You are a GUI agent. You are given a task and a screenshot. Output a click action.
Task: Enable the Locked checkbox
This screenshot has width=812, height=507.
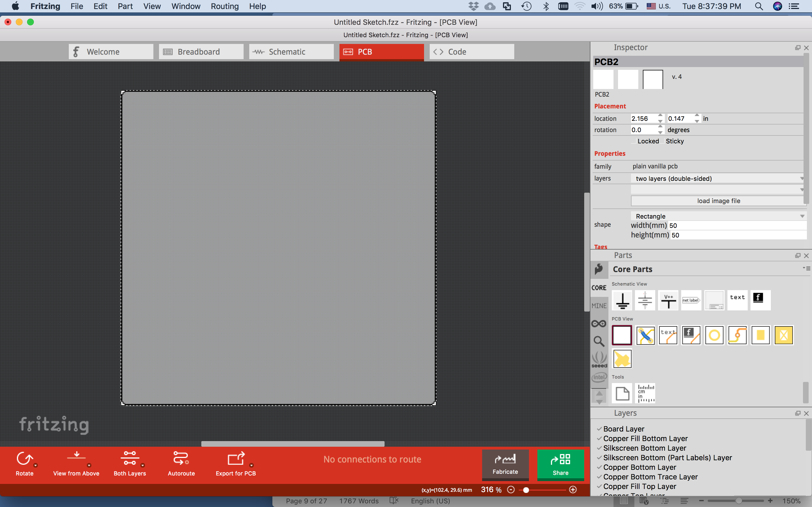pyautogui.click(x=633, y=141)
